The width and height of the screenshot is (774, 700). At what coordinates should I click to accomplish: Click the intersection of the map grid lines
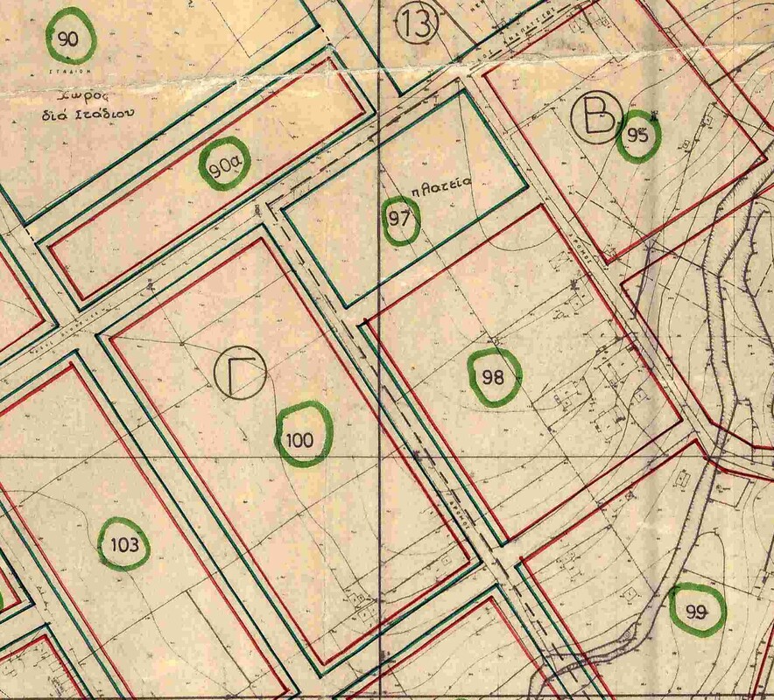pos(379,458)
